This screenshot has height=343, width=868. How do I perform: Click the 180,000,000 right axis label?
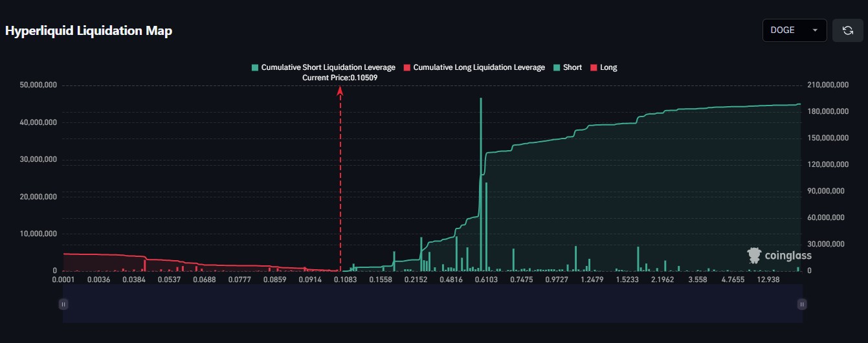829,112
